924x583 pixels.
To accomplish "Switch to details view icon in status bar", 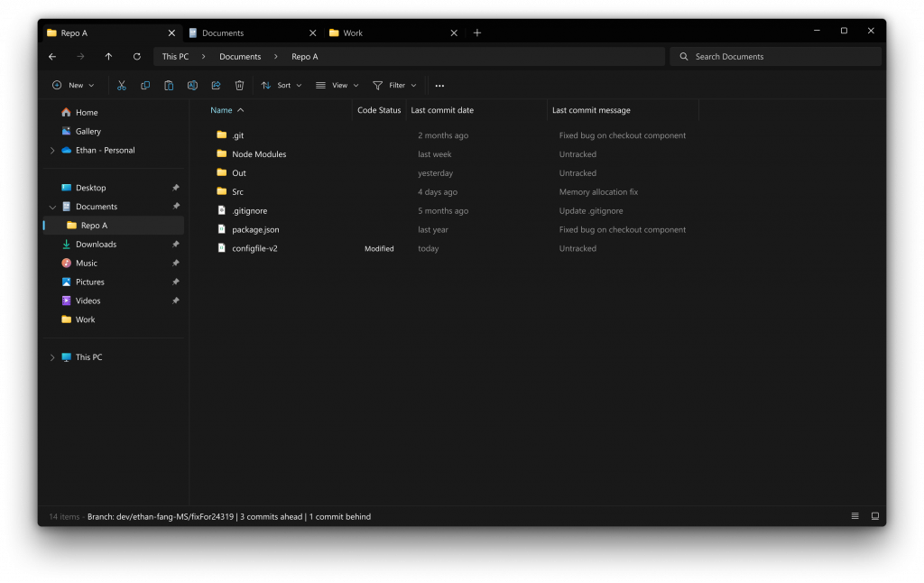I will tap(855, 516).
